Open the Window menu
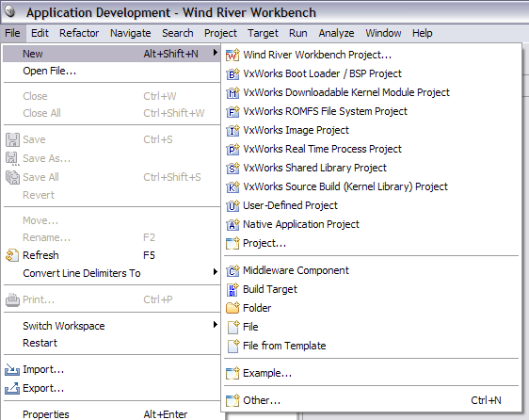This screenshot has height=420, width=529. point(383,33)
